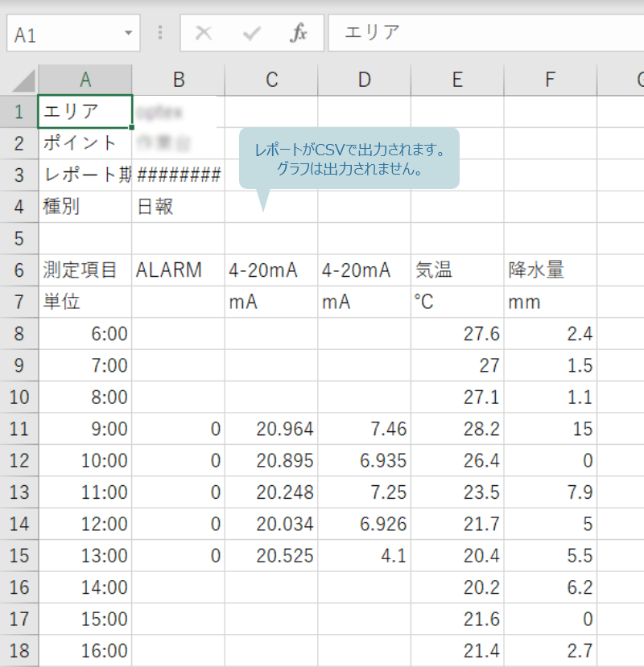Open the Insert Function fx icon

299,33
